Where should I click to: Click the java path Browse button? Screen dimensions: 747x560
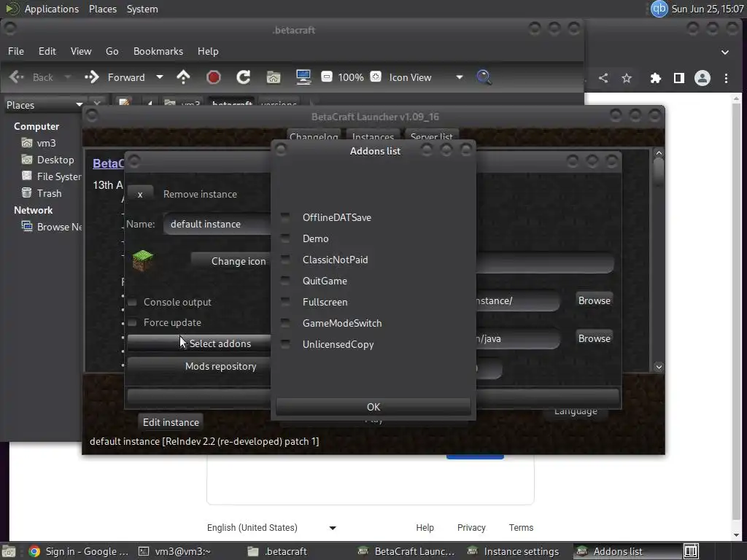[594, 338]
